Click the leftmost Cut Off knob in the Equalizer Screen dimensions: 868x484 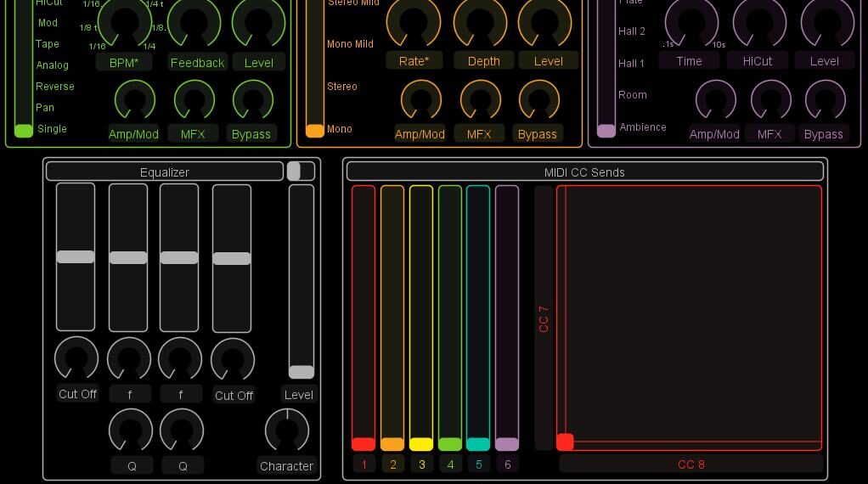coord(76,357)
